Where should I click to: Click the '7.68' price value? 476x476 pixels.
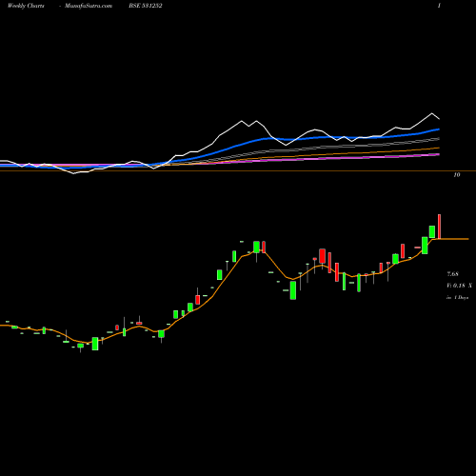coord(453,273)
